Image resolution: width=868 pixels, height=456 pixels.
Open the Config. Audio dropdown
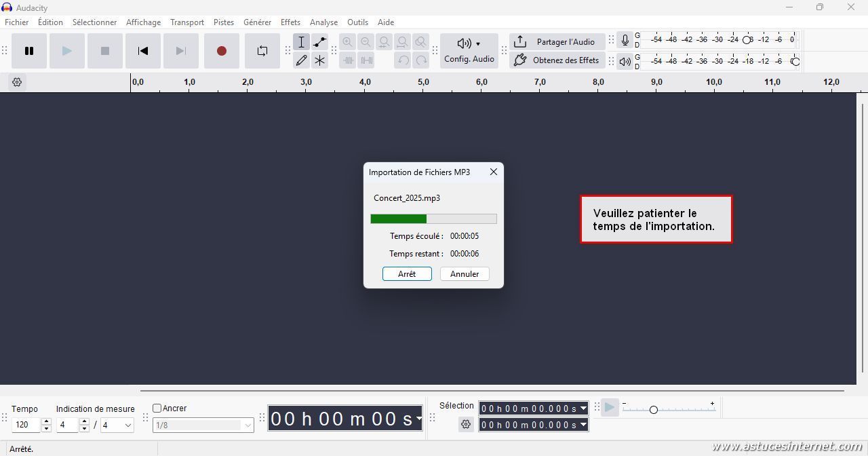pyautogui.click(x=469, y=51)
